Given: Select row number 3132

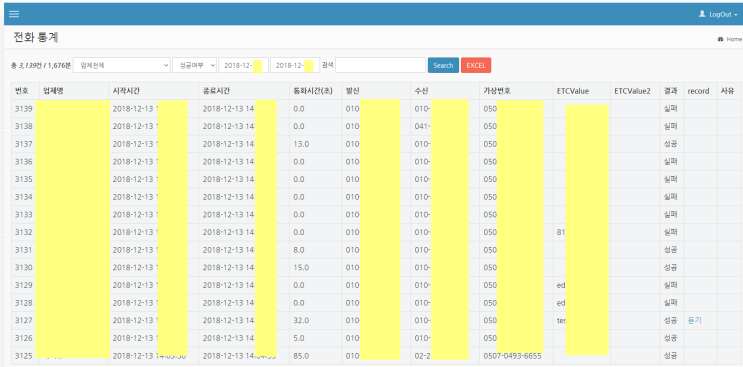Looking at the screenshot, I should (x=24, y=232).
